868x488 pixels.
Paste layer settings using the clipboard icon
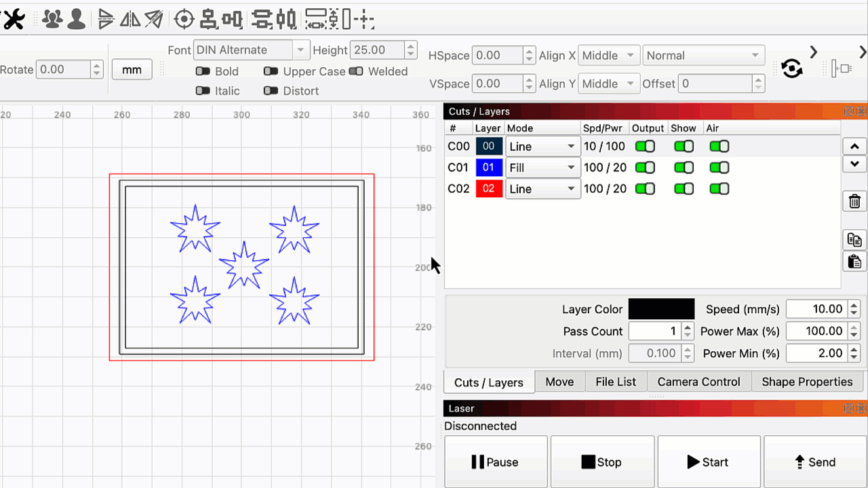(x=854, y=261)
